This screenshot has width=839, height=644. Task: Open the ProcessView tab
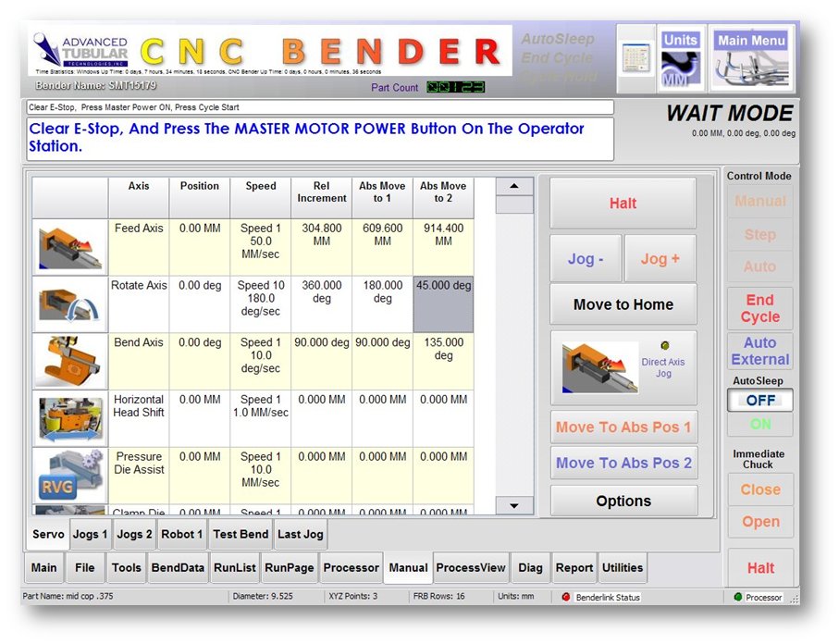(471, 568)
